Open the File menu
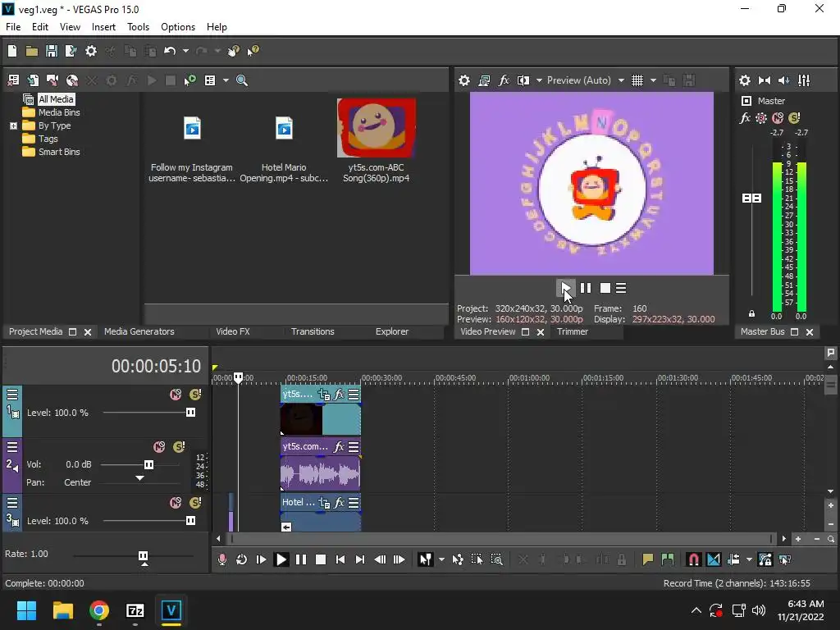840x630 pixels. (x=13, y=27)
